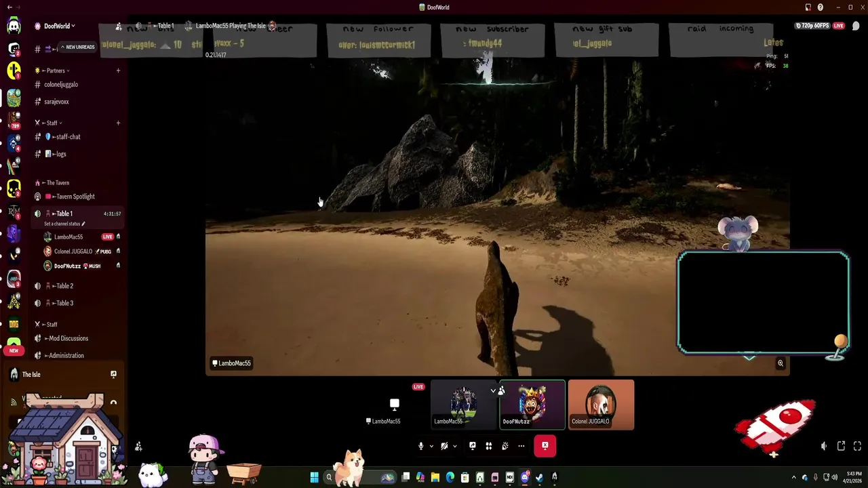
Task: Open the Discord inbox icon
Action: point(808,7)
